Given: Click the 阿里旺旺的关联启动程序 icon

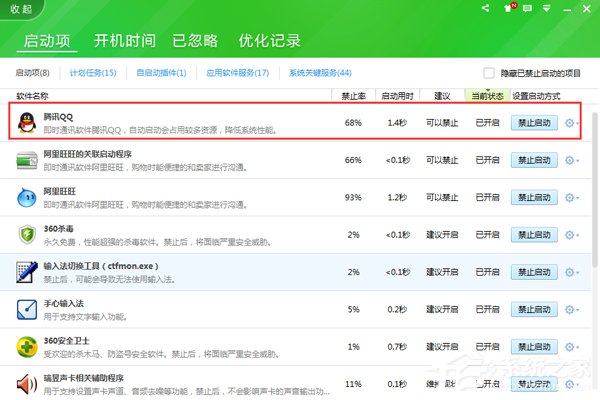Looking at the screenshot, I should click(x=27, y=160).
